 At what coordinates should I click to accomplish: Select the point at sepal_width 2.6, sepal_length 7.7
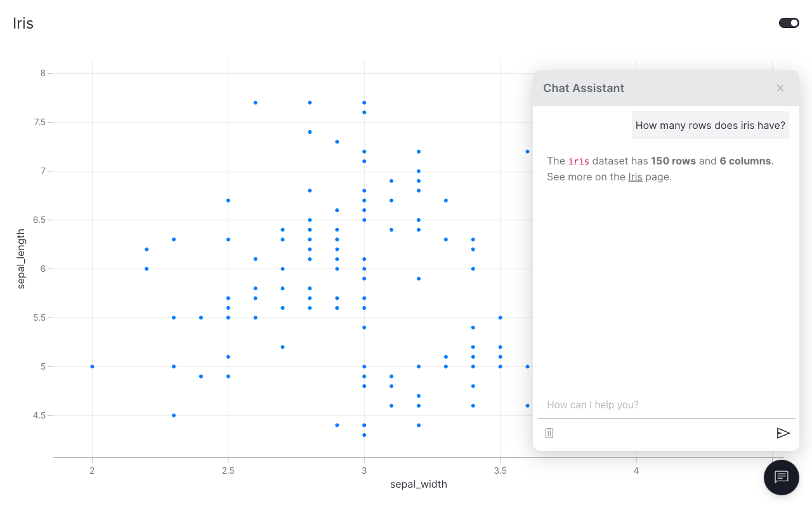(x=255, y=102)
